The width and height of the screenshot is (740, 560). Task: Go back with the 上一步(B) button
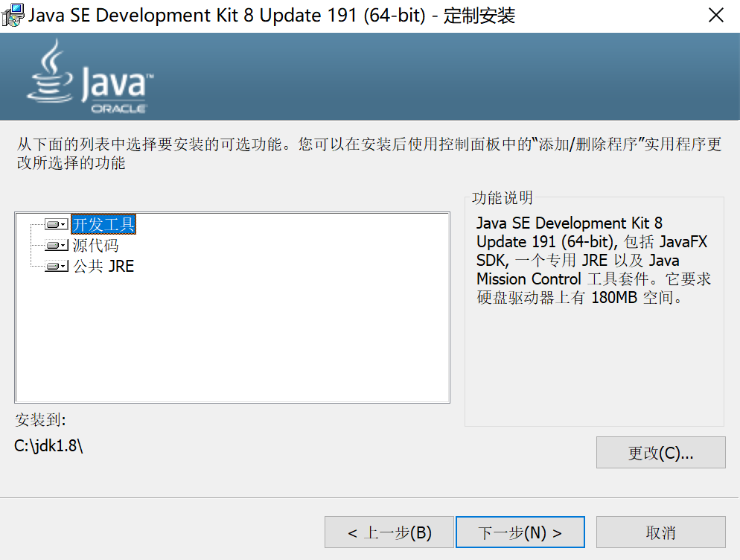pyautogui.click(x=389, y=532)
